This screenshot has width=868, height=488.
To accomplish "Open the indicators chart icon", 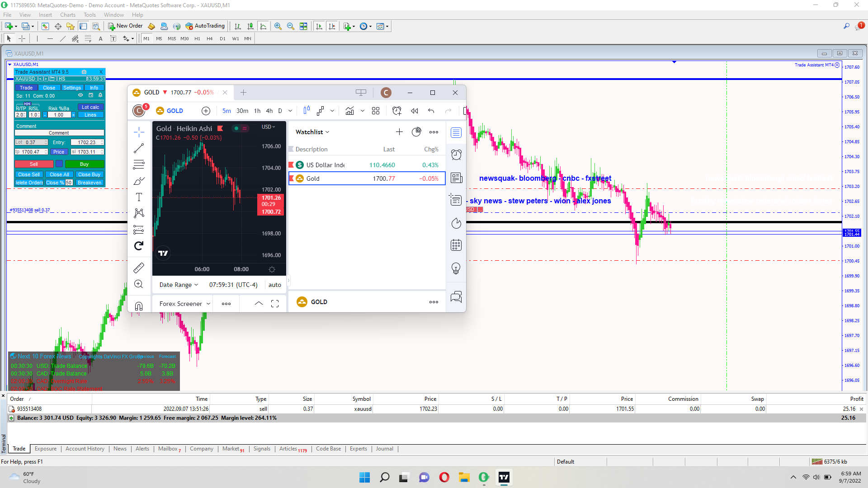I will (349, 111).
